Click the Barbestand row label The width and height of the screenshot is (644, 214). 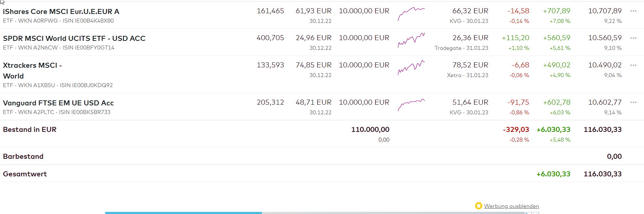pyautogui.click(x=23, y=156)
